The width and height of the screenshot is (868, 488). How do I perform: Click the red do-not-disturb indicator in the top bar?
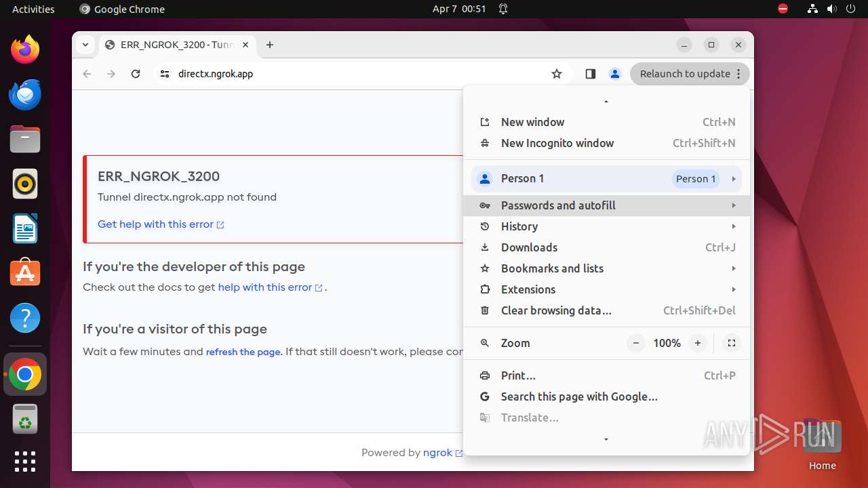[x=783, y=9]
